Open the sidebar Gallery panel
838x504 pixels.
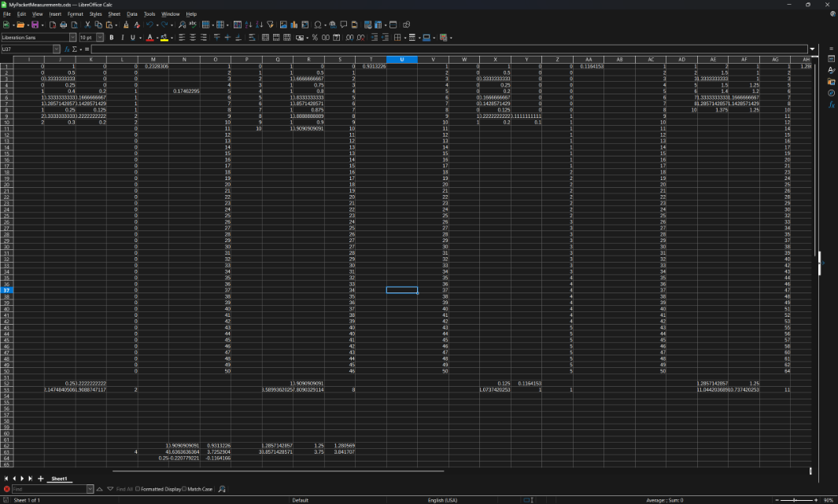[x=832, y=82]
